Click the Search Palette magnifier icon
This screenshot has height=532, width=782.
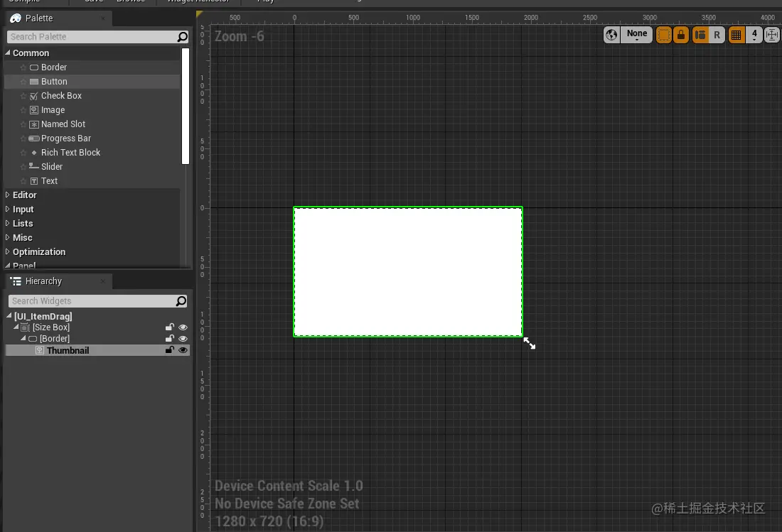pos(183,37)
